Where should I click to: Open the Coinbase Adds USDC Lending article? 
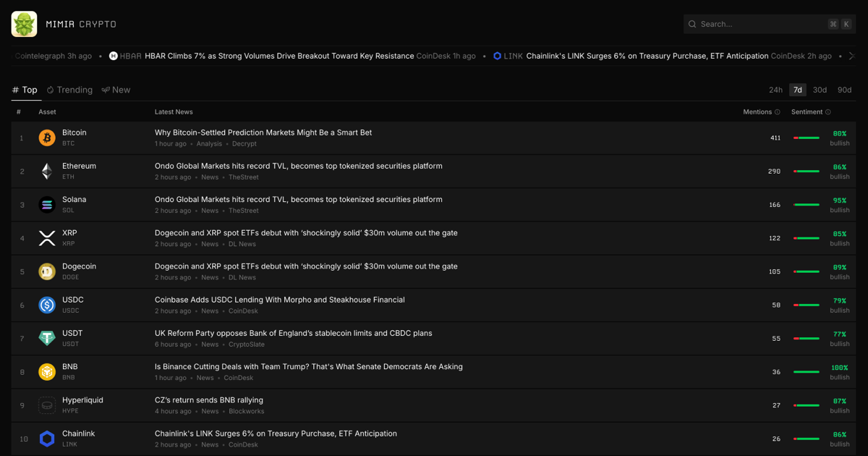(280, 300)
